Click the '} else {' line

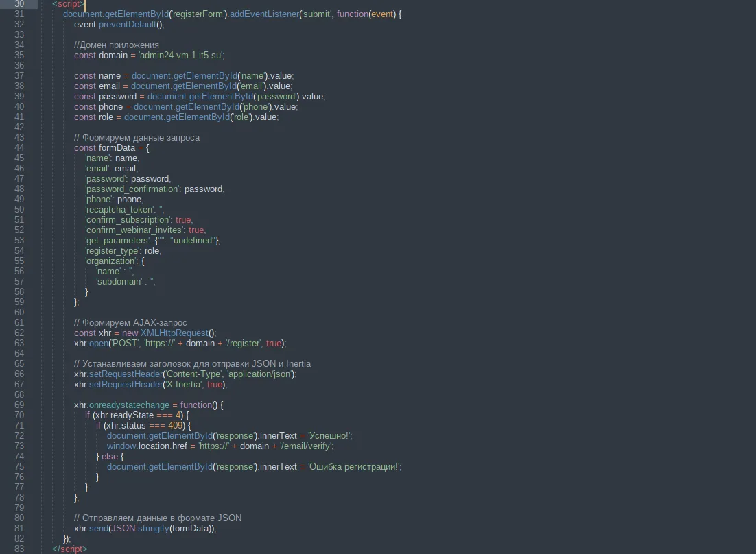(110, 457)
